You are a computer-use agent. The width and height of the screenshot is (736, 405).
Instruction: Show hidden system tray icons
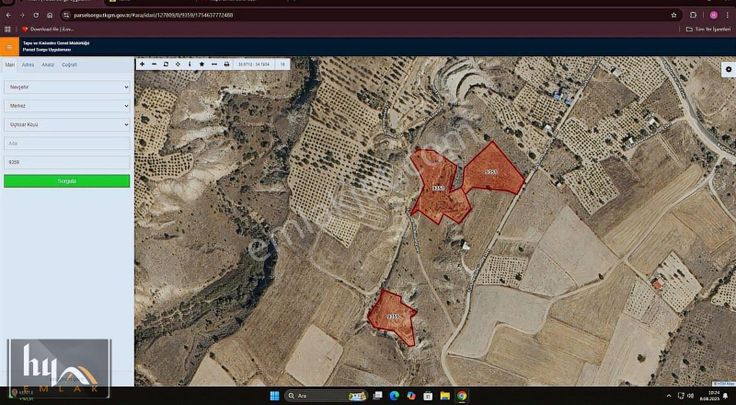pos(669,396)
